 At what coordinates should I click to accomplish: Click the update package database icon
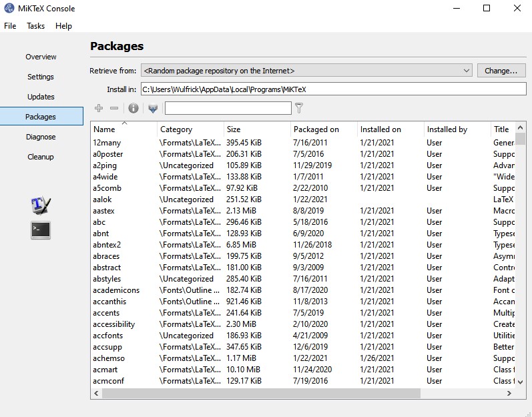pos(153,109)
